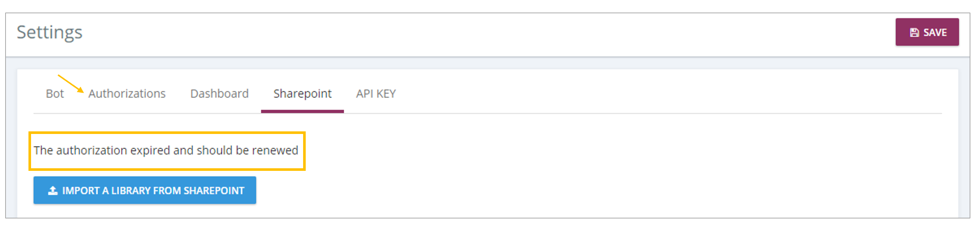Click the purple underline below Sharepoint

302,111
